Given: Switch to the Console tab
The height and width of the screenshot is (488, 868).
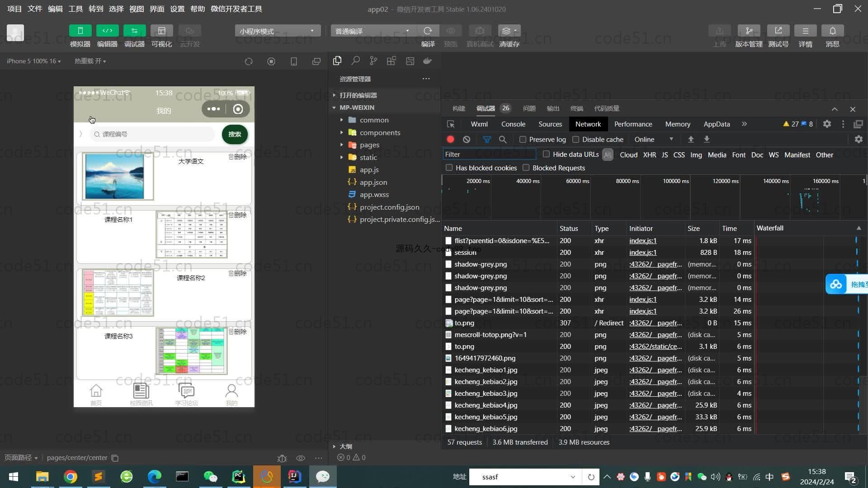Looking at the screenshot, I should tap(513, 124).
